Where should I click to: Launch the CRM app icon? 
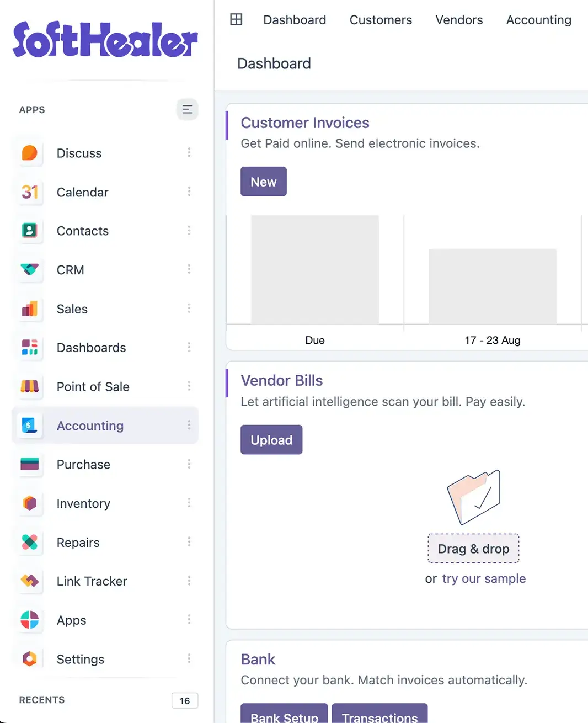pos(30,270)
